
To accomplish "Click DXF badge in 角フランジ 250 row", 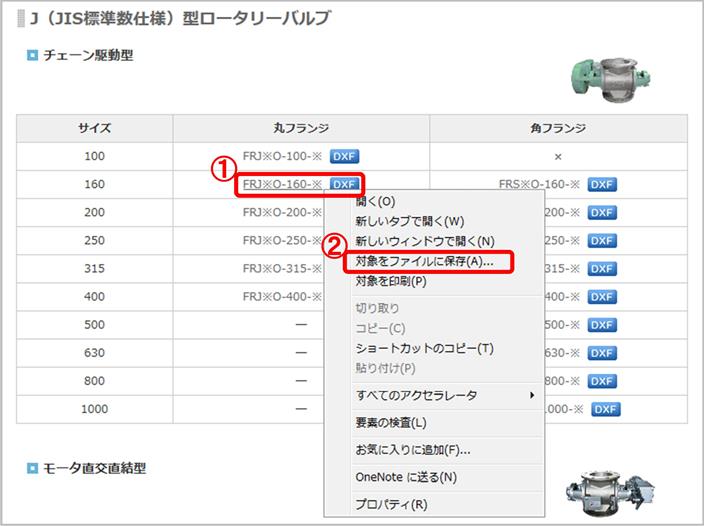I will click(x=602, y=241).
